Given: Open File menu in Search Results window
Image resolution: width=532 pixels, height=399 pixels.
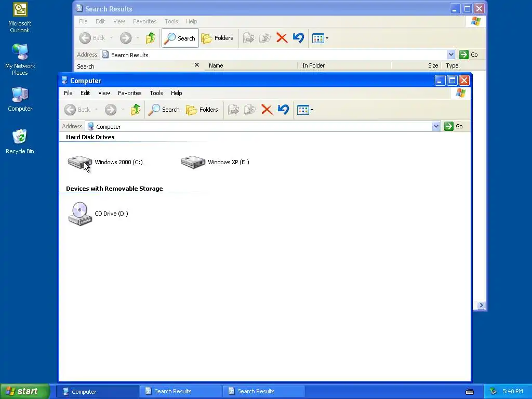Looking at the screenshot, I should coord(83,21).
